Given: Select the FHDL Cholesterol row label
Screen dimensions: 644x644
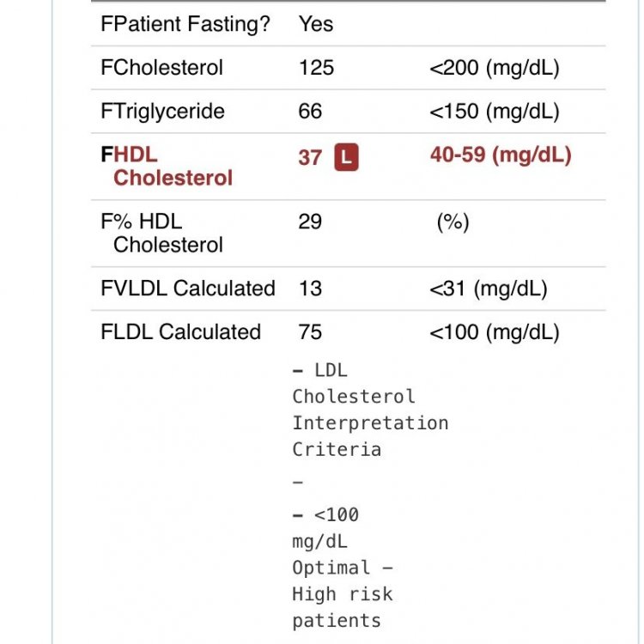Looking at the screenshot, I should [x=166, y=166].
